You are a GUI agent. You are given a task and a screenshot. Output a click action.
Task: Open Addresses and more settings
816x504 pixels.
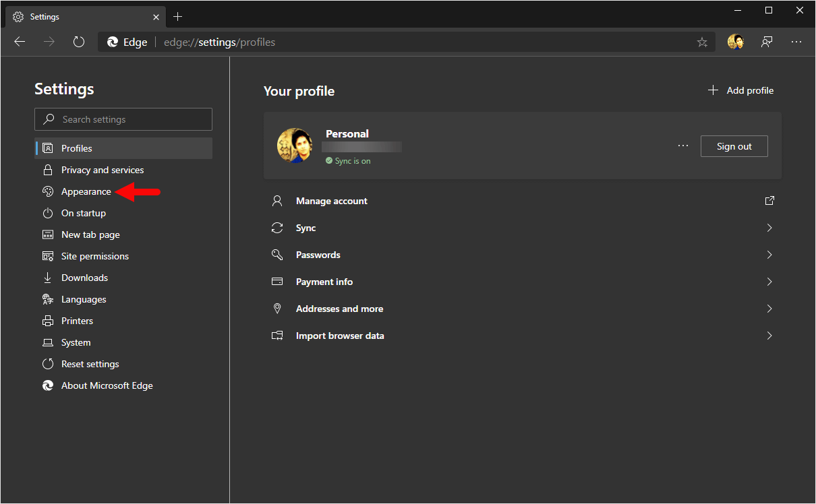coord(523,309)
